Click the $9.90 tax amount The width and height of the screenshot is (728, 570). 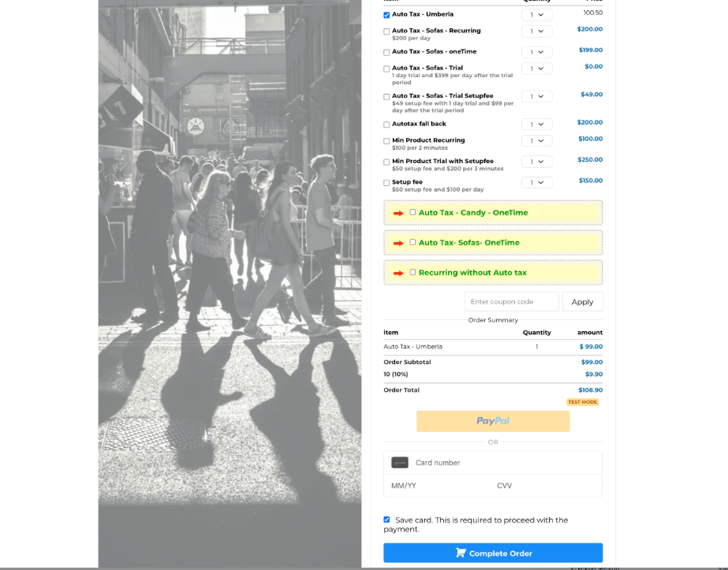[594, 374]
